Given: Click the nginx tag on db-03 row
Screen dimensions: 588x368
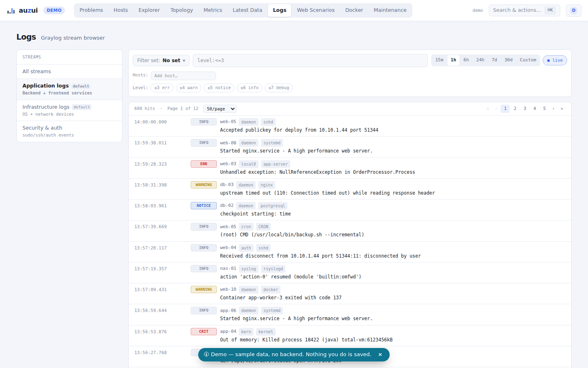Looking at the screenshot, I should point(267,185).
